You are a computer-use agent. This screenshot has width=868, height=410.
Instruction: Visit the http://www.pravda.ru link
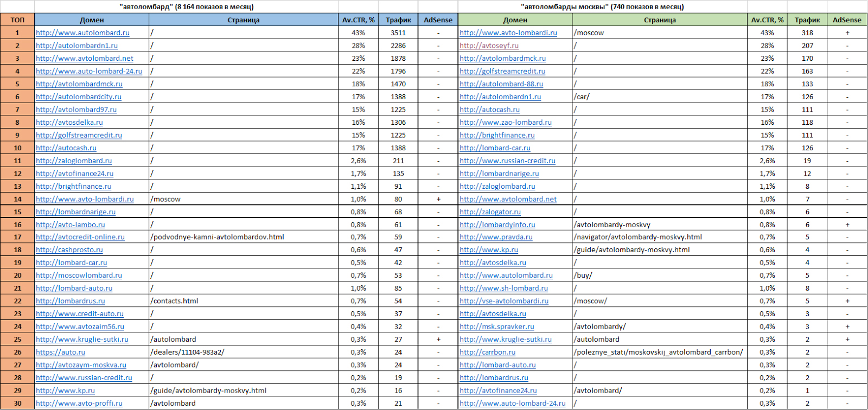click(x=496, y=237)
